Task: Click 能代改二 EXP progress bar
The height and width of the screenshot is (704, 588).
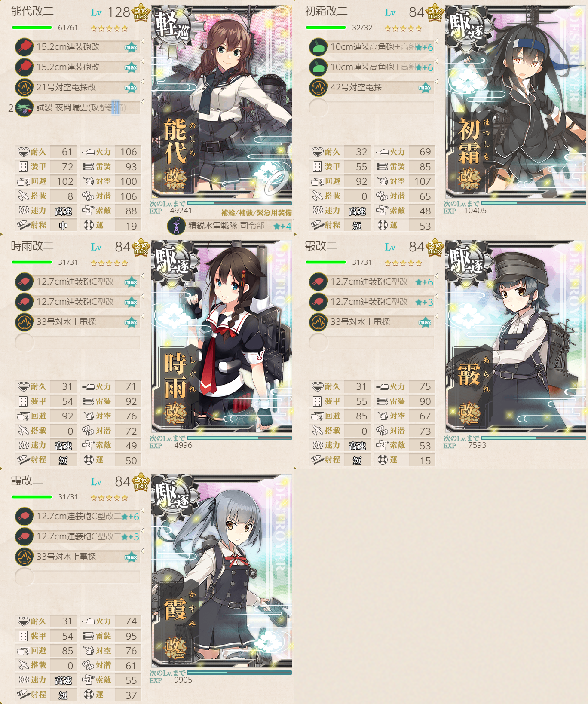Action: [x=239, y=203]
